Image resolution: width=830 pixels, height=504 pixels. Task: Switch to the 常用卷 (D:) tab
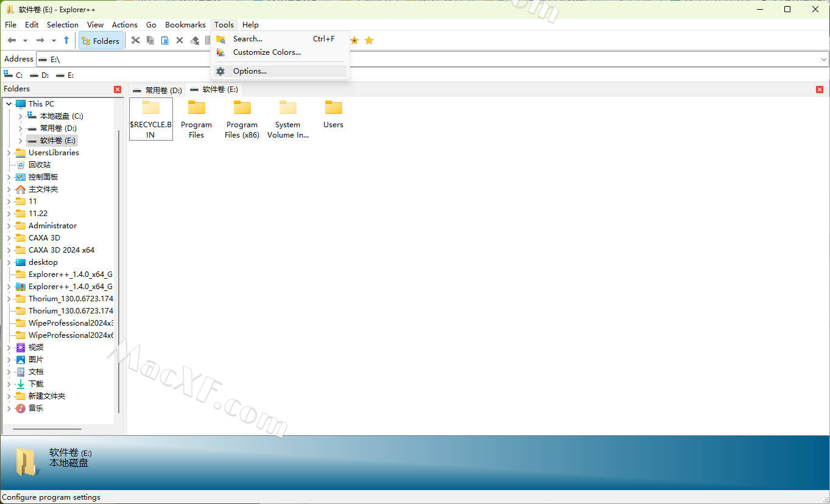pyautogui.click(x=158, y=90)
